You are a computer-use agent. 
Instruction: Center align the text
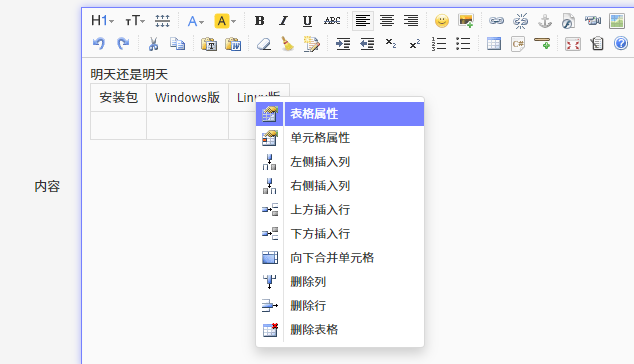pyautogui.click(x=387, y=21)
